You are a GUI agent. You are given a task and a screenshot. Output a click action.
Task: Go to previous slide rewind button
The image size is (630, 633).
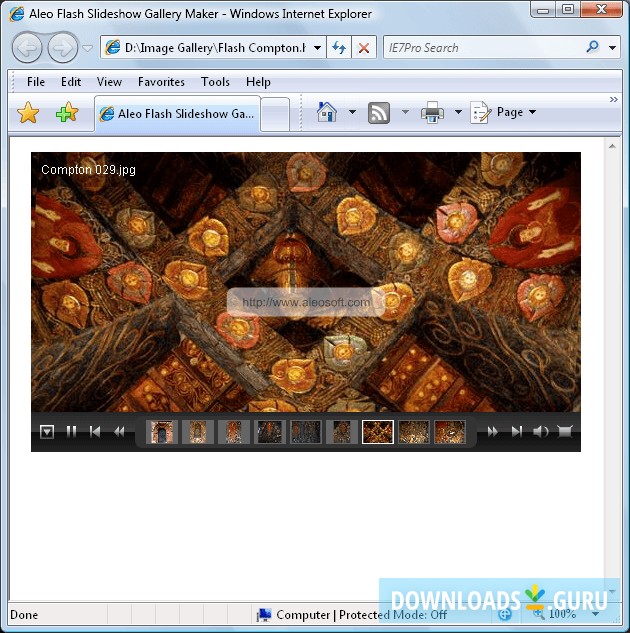click(x=119, y=432)
